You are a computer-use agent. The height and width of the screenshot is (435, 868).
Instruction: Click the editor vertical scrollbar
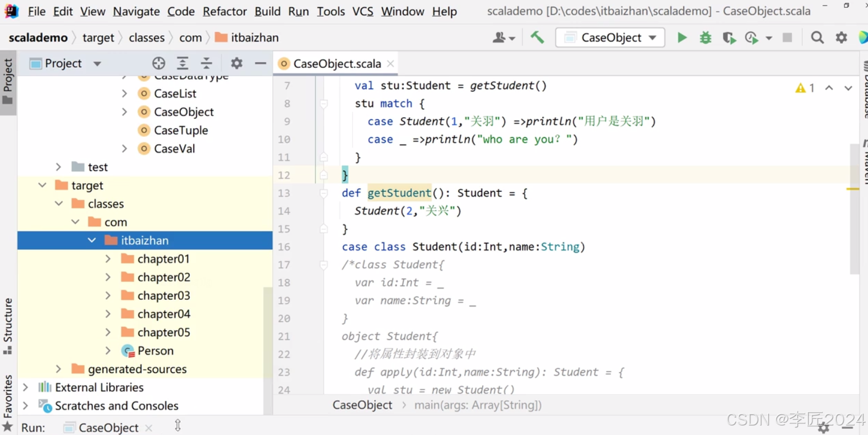pyautogui.click(x=855, y=209)
